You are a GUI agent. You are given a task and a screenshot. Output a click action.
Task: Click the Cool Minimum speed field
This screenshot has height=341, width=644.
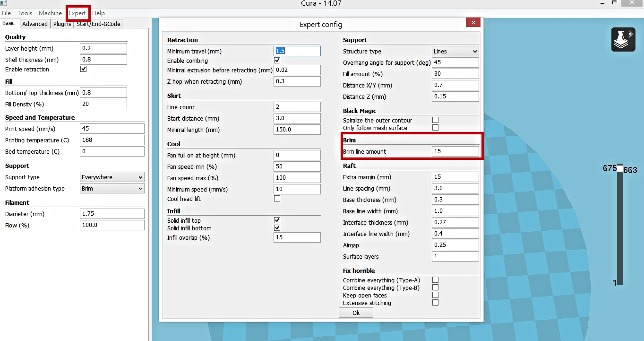pos(297,189)
